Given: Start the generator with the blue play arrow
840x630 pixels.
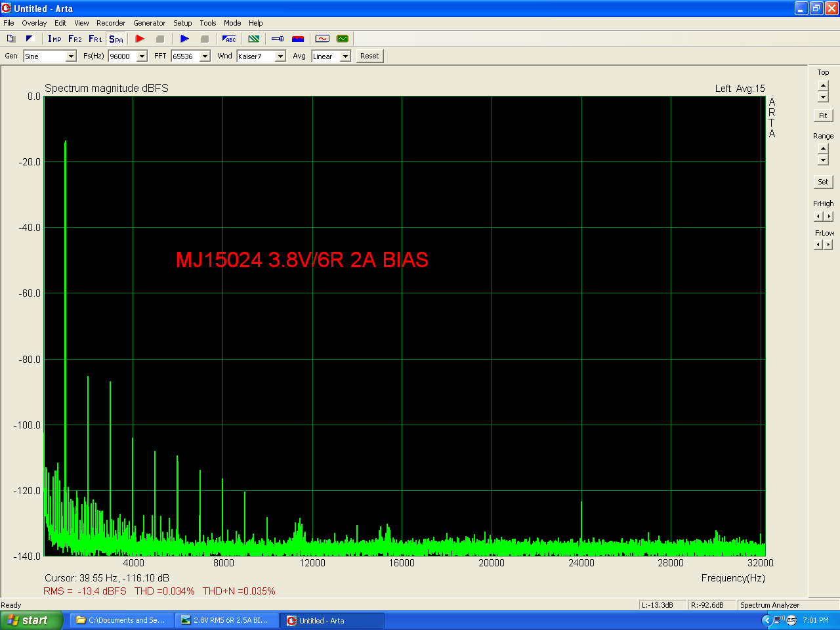Looking at the screenshot, I should coord(184,39).
